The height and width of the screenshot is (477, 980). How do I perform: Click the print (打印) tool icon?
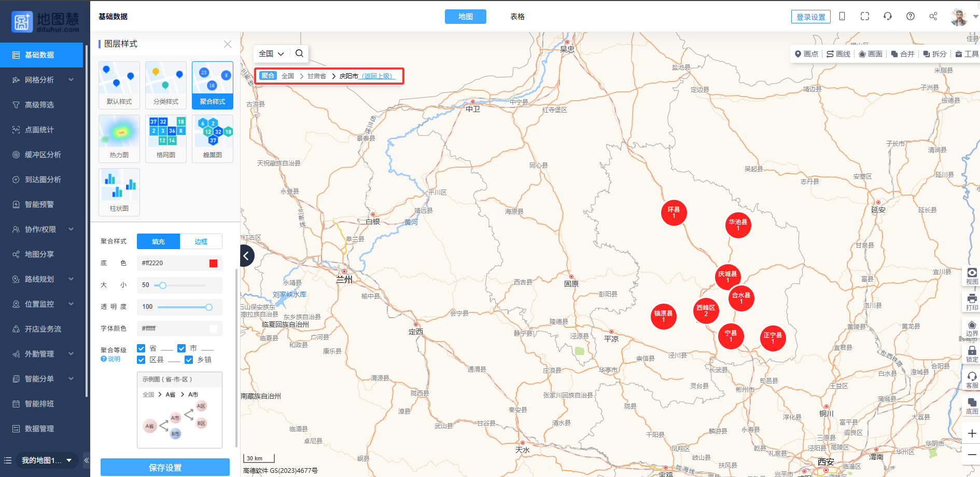coord(972,301)
